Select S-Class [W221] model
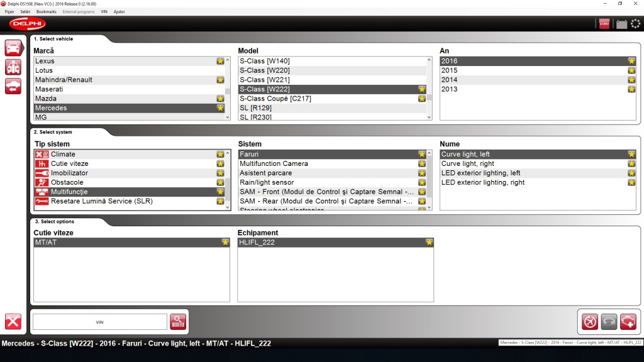 pos(332,80)
